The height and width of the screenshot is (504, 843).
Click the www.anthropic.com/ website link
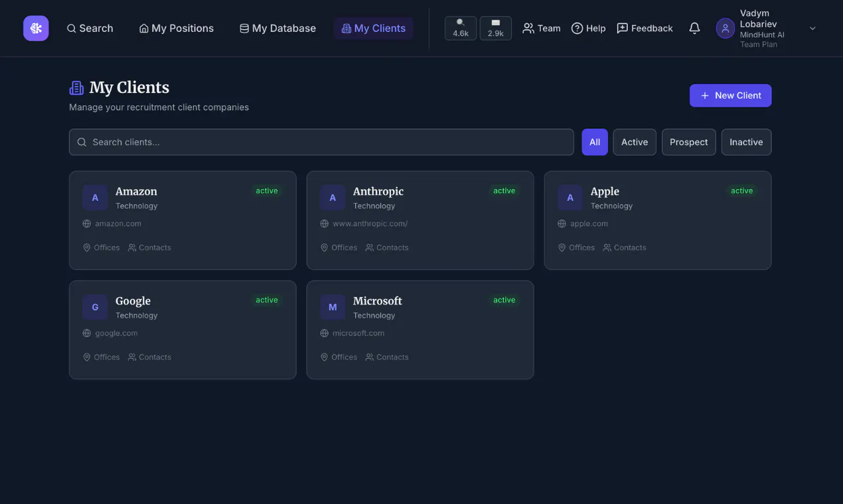coord(370,223)
